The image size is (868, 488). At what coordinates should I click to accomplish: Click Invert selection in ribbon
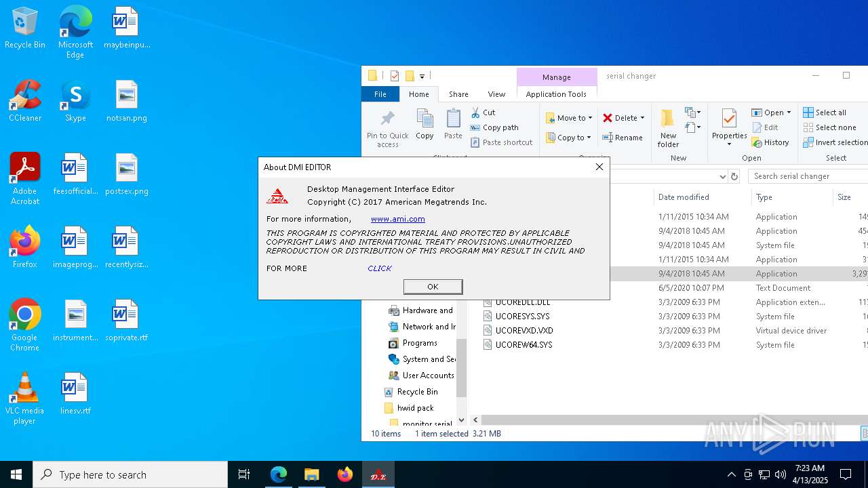[835, 142]
